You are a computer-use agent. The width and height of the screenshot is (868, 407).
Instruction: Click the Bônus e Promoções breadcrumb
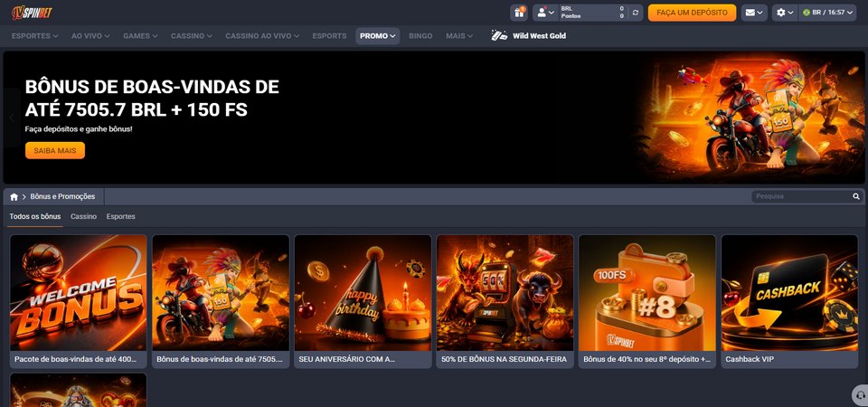point(62,196)
